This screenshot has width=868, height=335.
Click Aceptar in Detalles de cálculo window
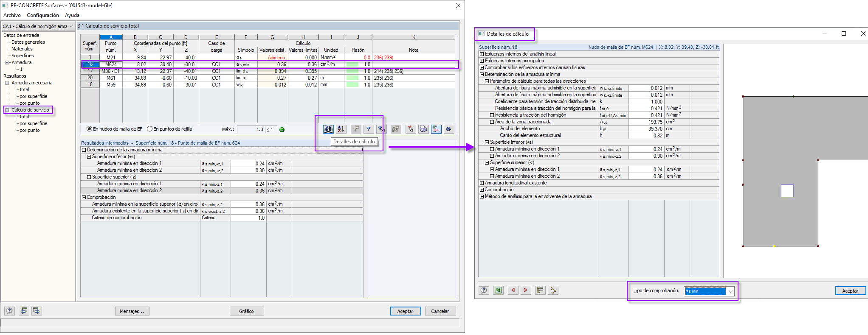click(x=850, y=291)
